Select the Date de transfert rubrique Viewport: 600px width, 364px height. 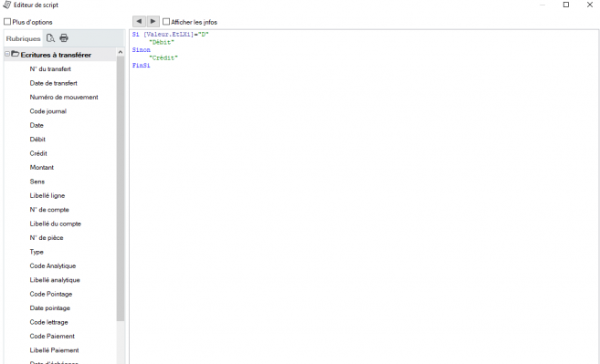pos(54,83)
